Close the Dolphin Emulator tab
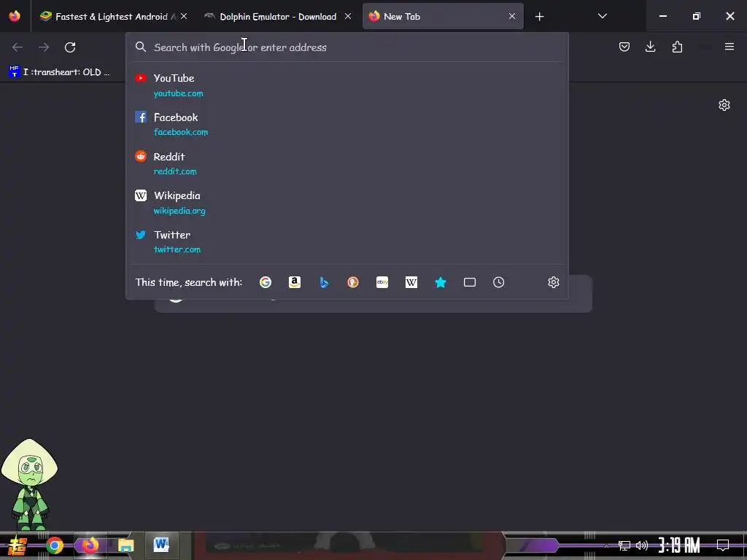Screen dimensions: 747x560 pyautogui.click(x=348, y=16)
